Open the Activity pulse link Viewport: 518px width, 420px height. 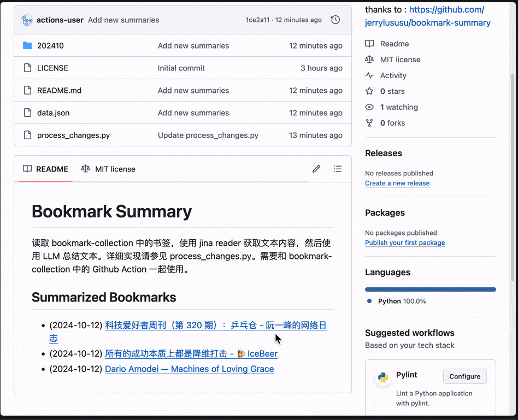click(393, 75)
